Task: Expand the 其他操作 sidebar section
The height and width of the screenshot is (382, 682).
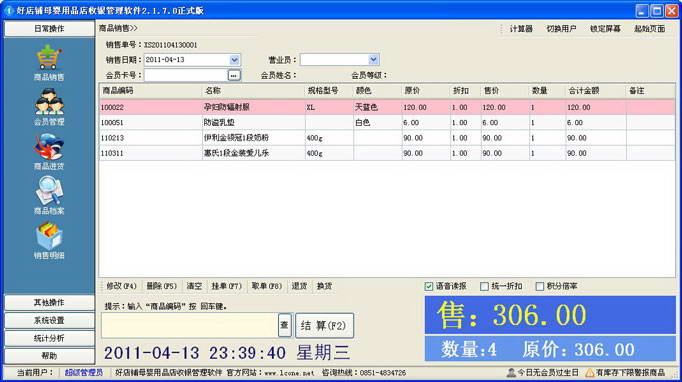Action: (49, 302)
